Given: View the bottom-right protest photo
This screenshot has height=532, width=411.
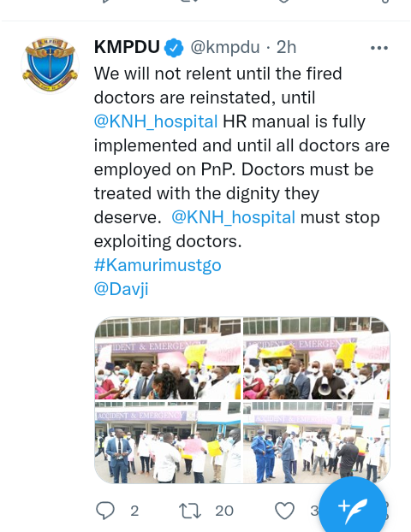Looking at the screenshot, I should 317,442.
